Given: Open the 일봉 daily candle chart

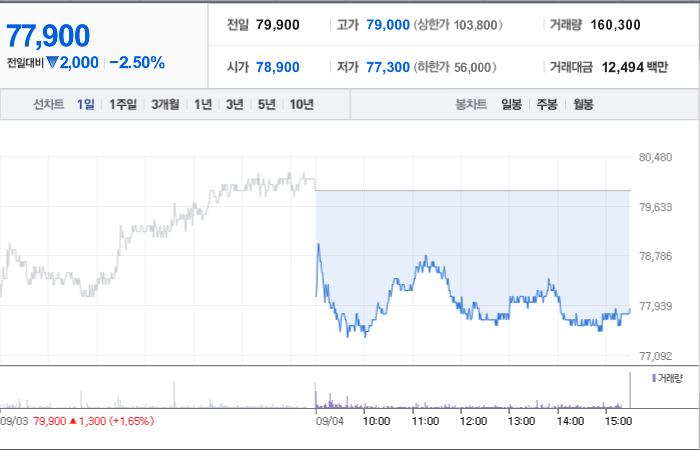Looking at the screenshot, I should click(511, 105).
